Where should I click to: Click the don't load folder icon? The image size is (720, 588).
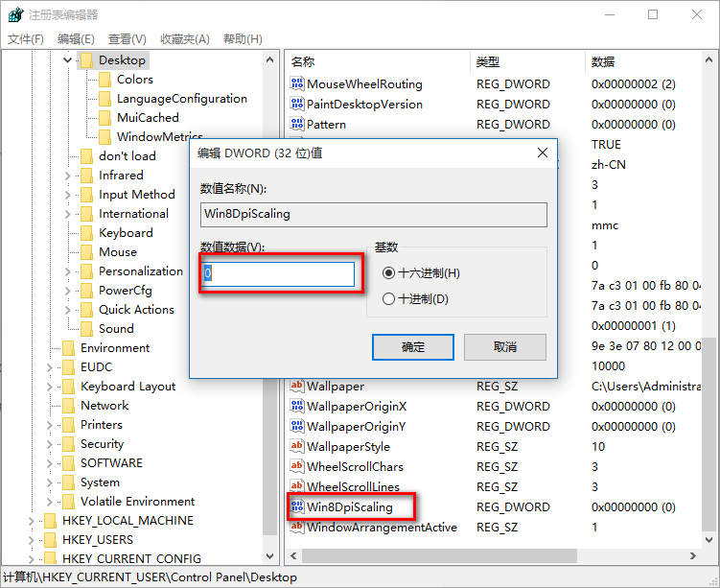tap(87, 156)
